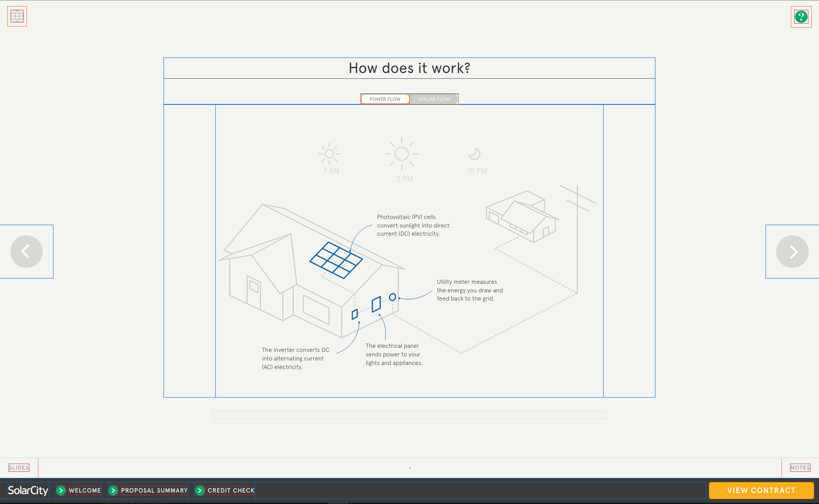The width and height of the screenshot is (819, 504).
Task: Click the progress bar below the diagram
Action: pyautogui.click(x=409, y=415)
